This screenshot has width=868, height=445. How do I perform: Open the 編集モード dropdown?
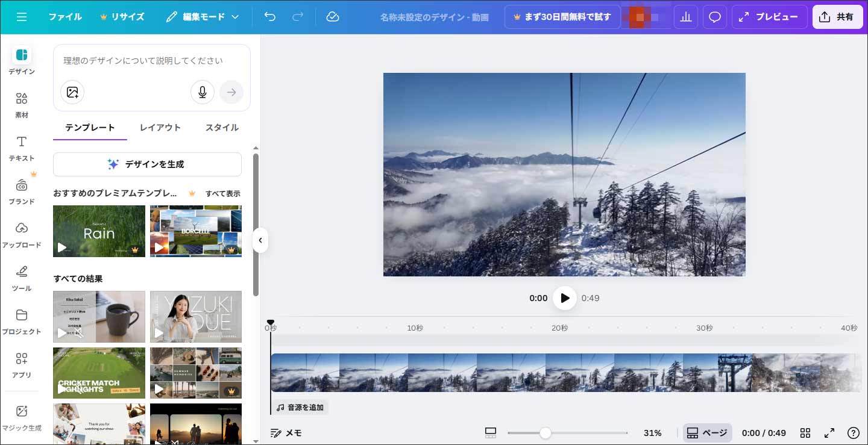point(203,17)
